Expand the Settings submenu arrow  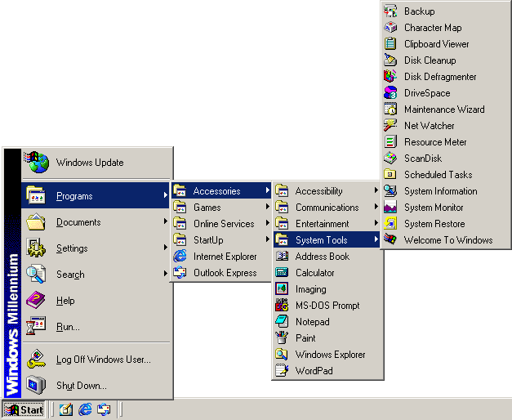[165, 248]
